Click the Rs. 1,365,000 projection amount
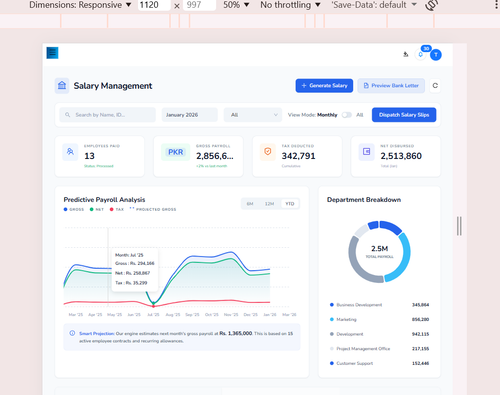500x395 pixels. click(236, 333)
